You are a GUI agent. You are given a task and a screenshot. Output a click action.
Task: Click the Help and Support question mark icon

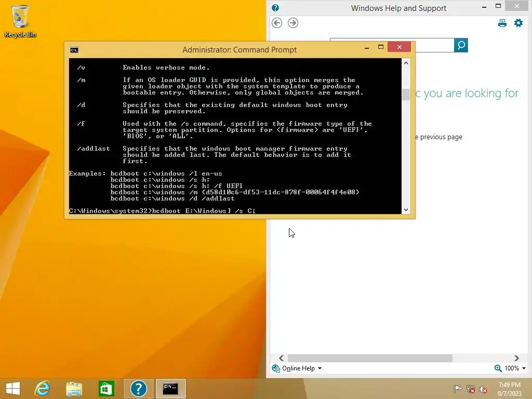click(x=275, y=8)
